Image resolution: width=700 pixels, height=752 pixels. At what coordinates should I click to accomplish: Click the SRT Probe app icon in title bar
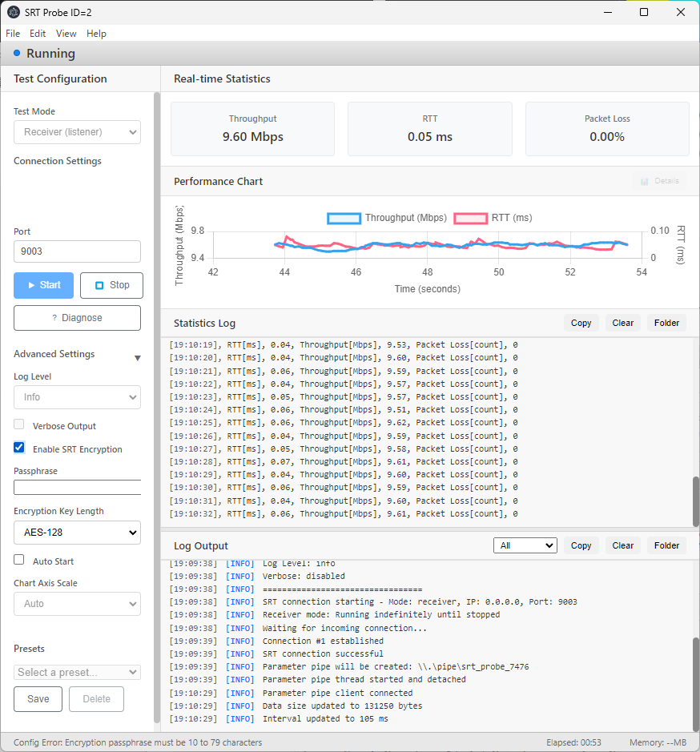[14, 13]
